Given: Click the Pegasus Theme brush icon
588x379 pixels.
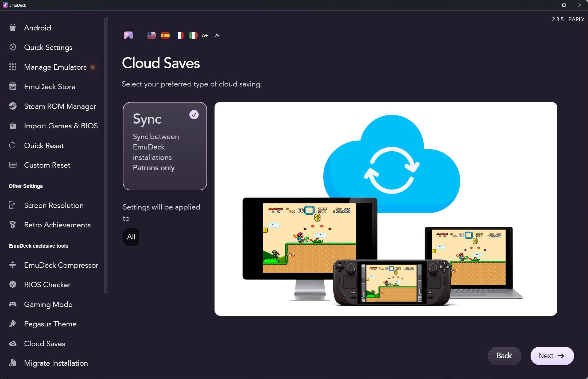Looking at the screenshot, I should click(x=13, y=324).
